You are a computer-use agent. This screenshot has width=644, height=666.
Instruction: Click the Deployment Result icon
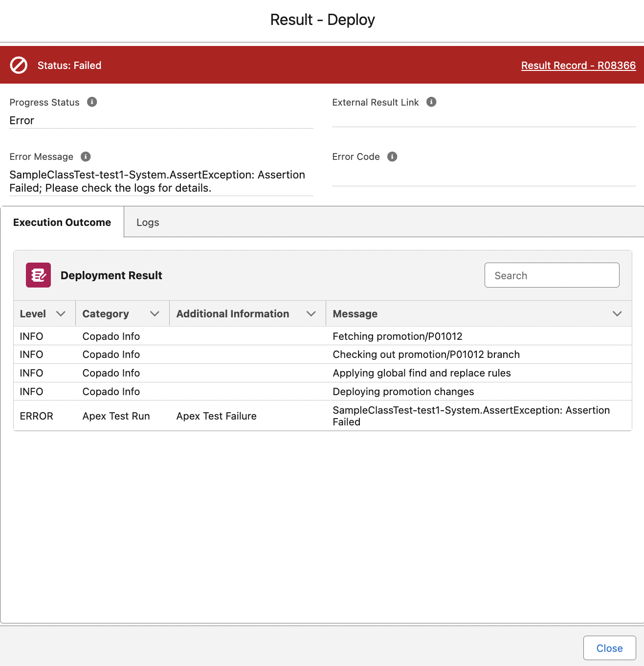pyautogui.click(x=38, y=275)
